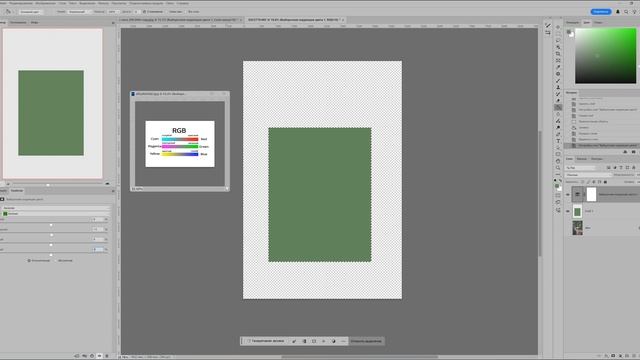Select the last highlighted History state
Screen dimensions: 640x360
pyautogui.click(x=602, y=145)
